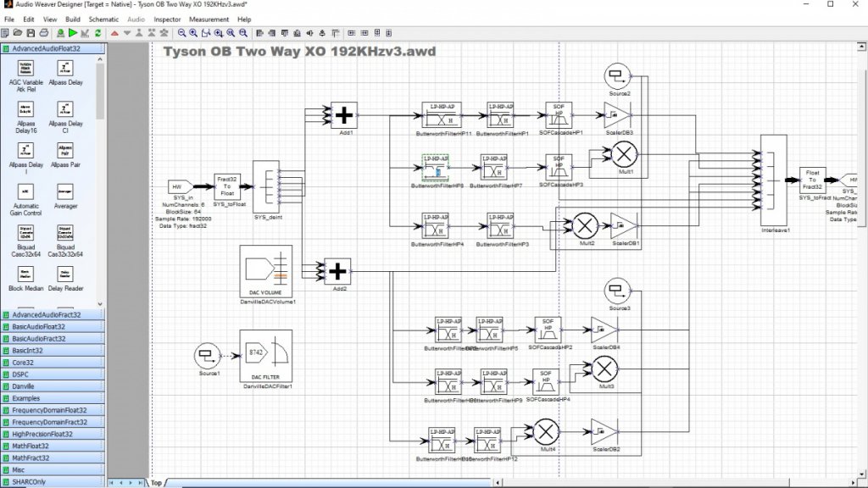
Task: Open the Schematic menu
Action: pos(103,19)
